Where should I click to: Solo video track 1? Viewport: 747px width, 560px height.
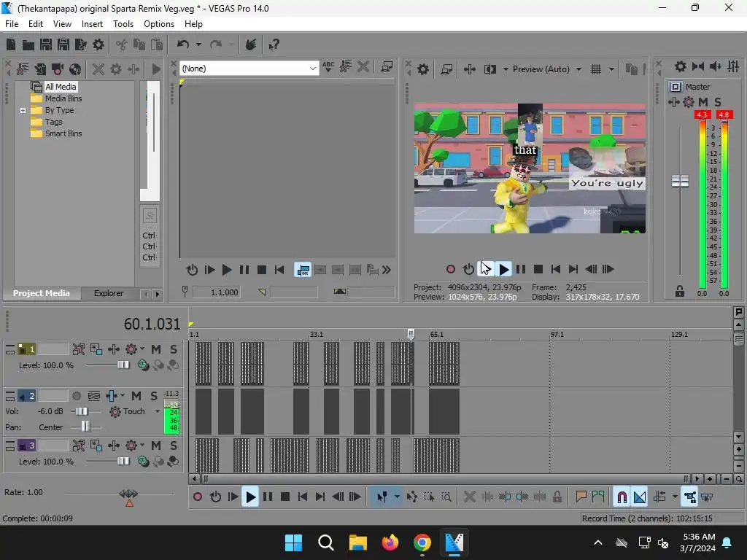click(174, 349)
